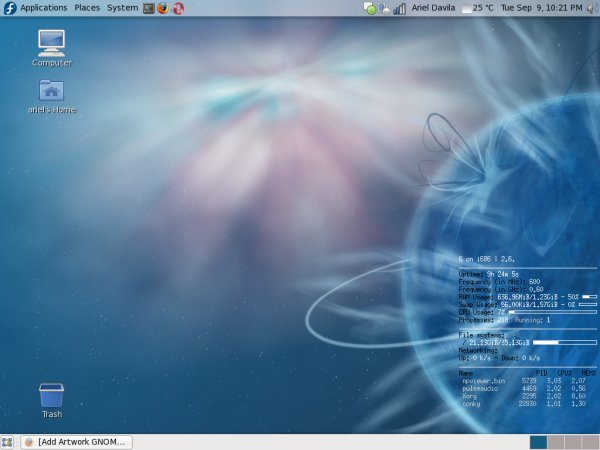Launch Firefox from the top panel
The height and width of the screenshot is (450, 600).
[x=163, y=8]
